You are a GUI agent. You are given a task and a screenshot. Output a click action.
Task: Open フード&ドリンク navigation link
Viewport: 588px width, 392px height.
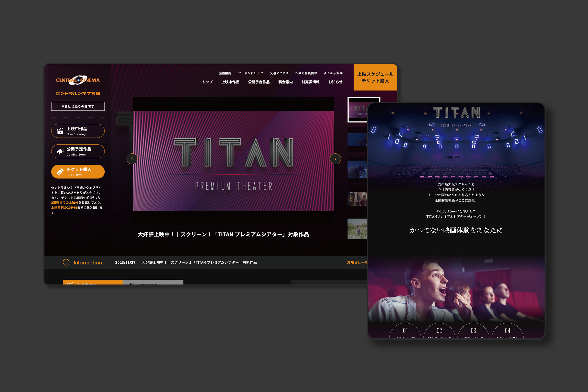click(250, 73)
